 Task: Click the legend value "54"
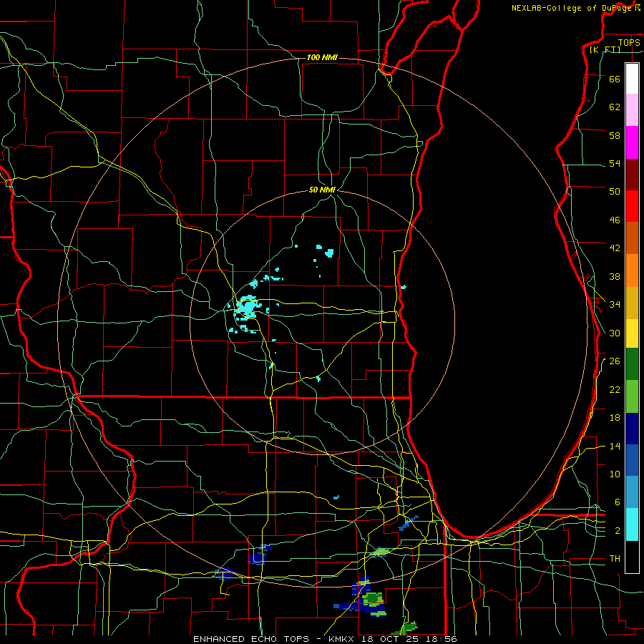pyautogui.click(x=615, y=163)
